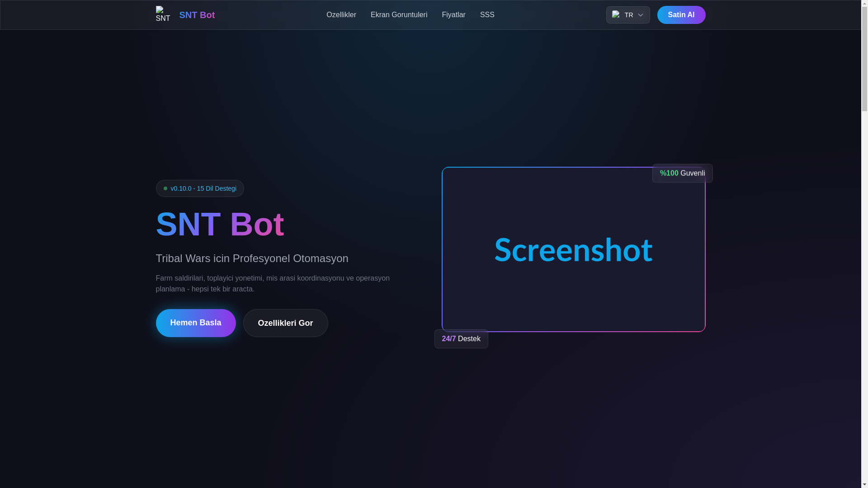Click the v0.10.0 - 15 Dil Destegi badge
868x488 pixels.
(x=200, y=188)
